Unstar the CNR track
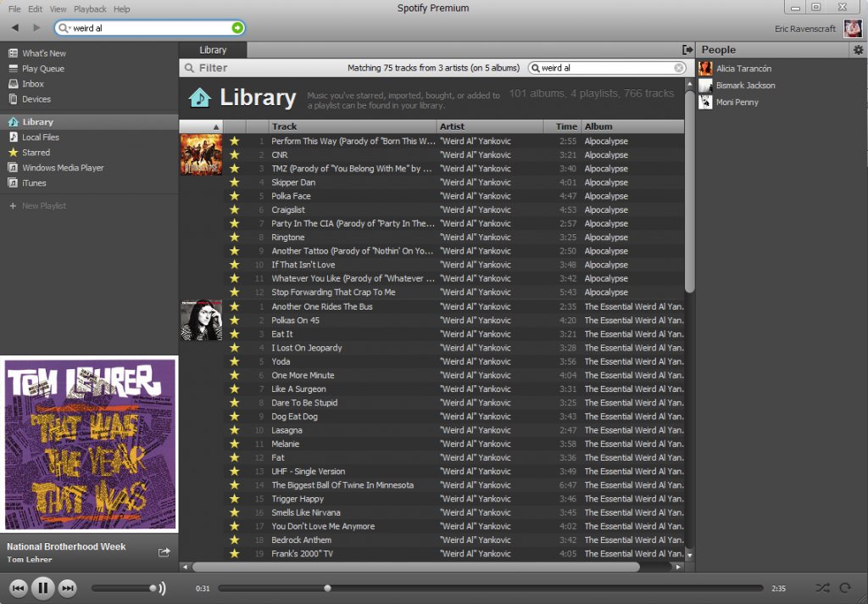Image resolution: width=868 pixels, height=604 pixels. pos(235,155)
